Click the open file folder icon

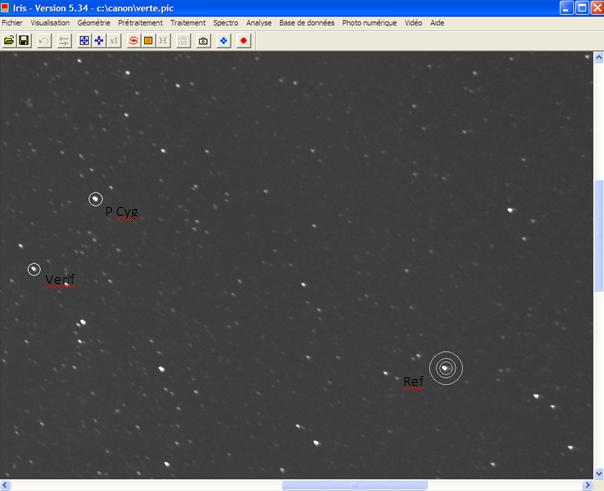point(9,40)
